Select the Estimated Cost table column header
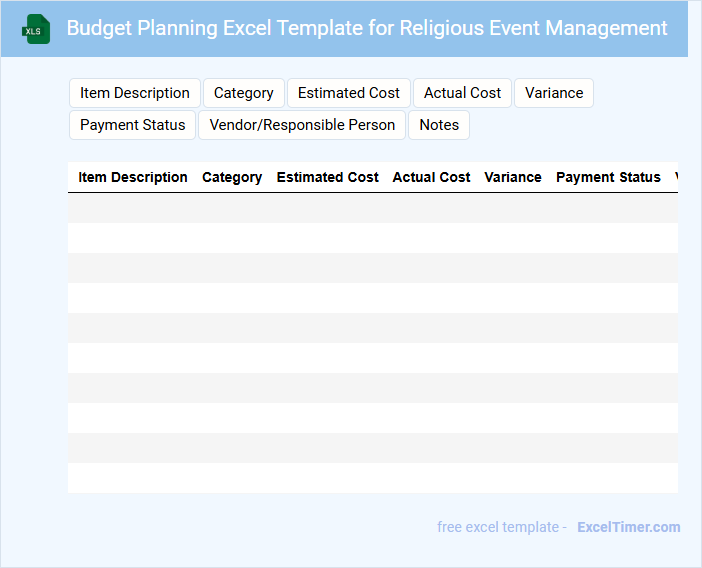Image resolution: width=702 pixels, height=568 pixels. click(327, 177)
